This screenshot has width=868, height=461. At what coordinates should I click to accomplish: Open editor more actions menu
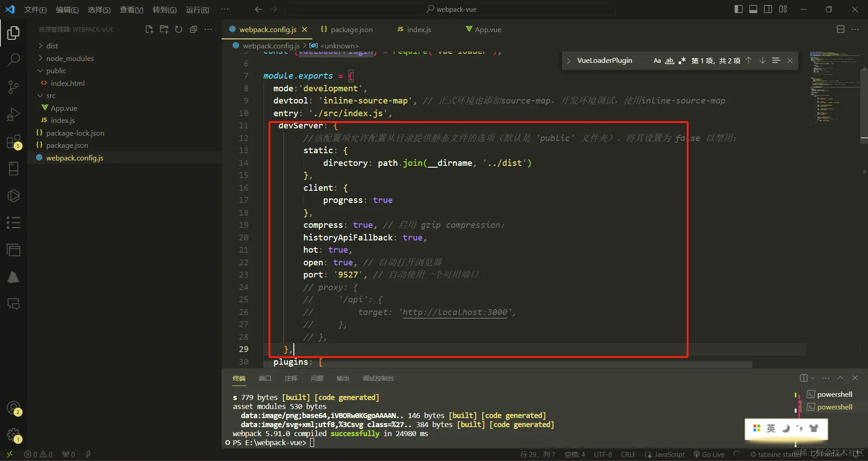pyautogui.click(x=855, y=29)
